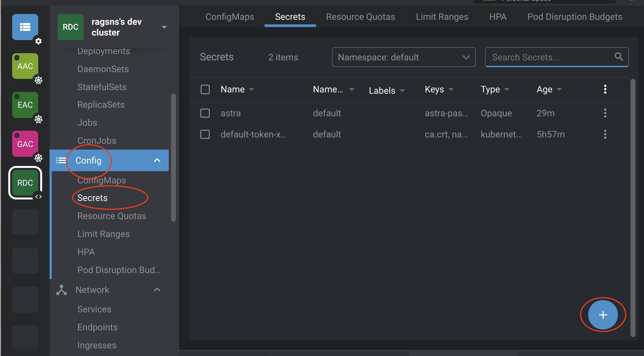644x356 pixels.
Task: Click the blue plus add secret button
Action: [603, 315]
